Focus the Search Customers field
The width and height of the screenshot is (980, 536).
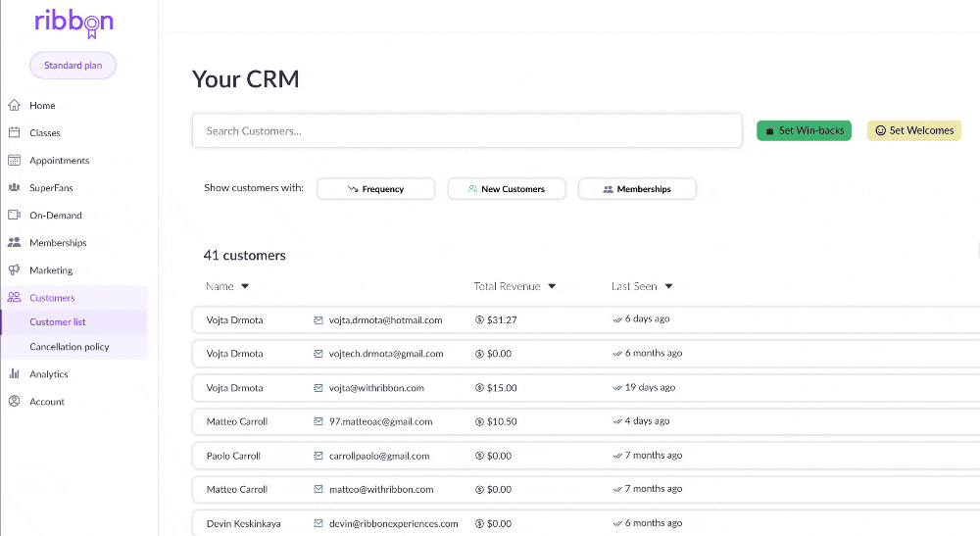(466, 130)
